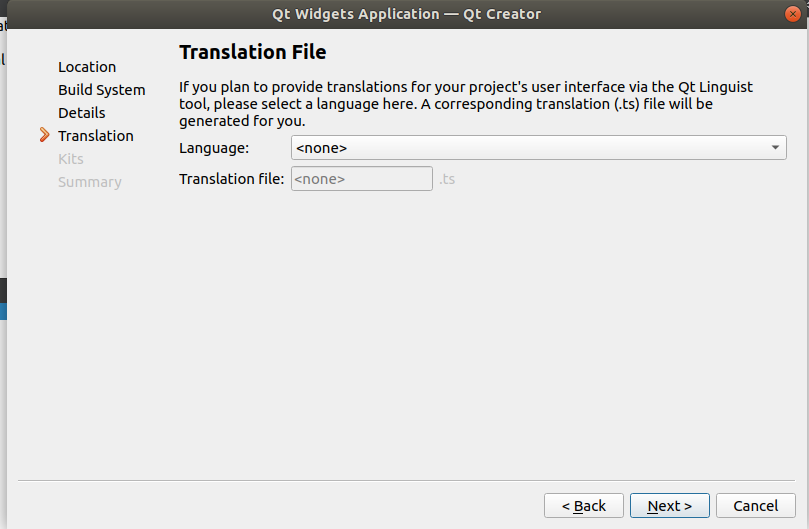This screenshot has width=809, height=529.
Task: Click the Kits step label
Action: click(x=71, y=159)
